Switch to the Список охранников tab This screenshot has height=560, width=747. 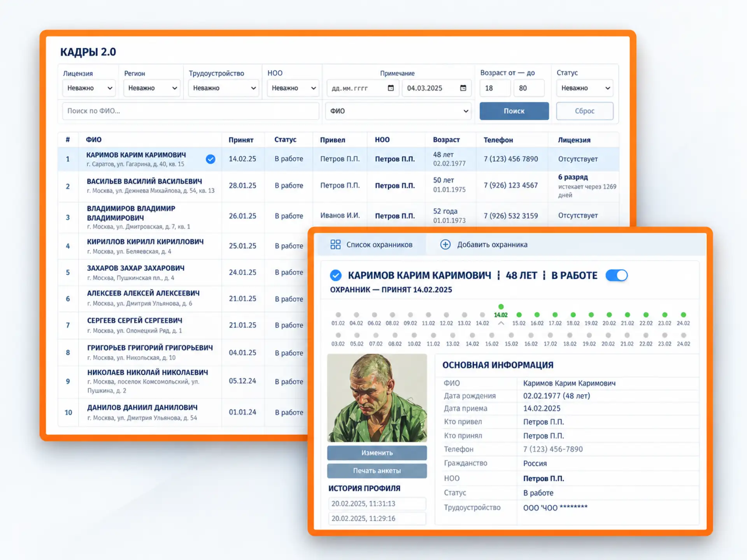(372, 245)
